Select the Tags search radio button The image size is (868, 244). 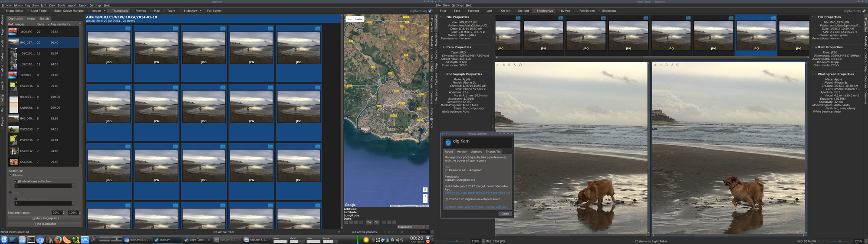pyautogui.click(x=10, y=192)
